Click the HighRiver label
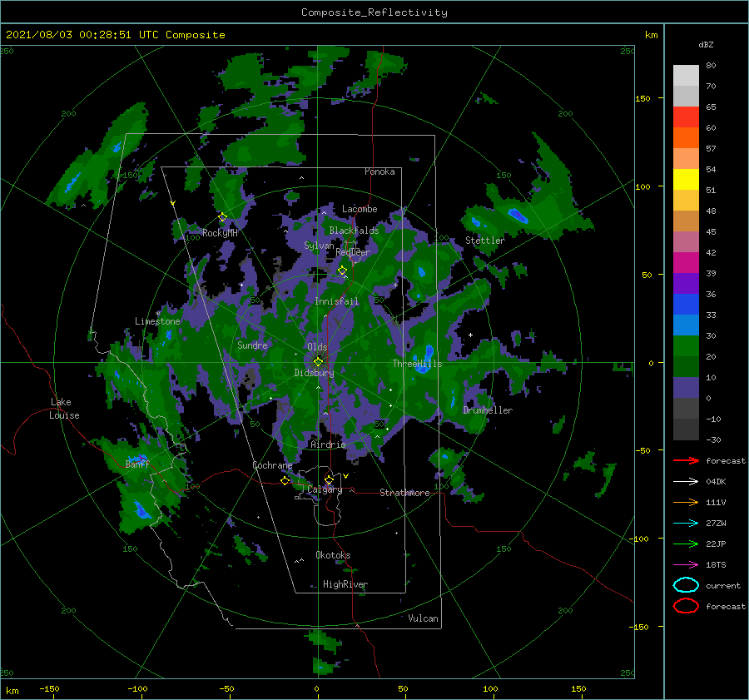749x700 pixels. pyautogui.click(x=345, y=584)
